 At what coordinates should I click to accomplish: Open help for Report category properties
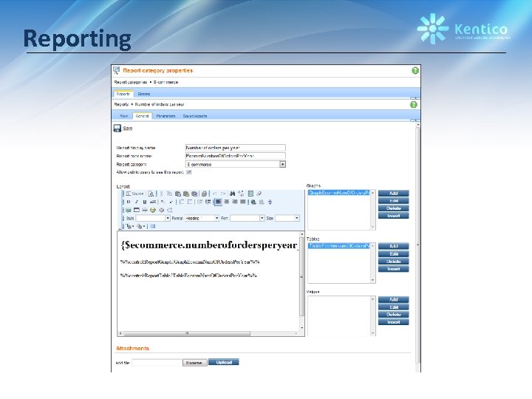coord(415,71)
